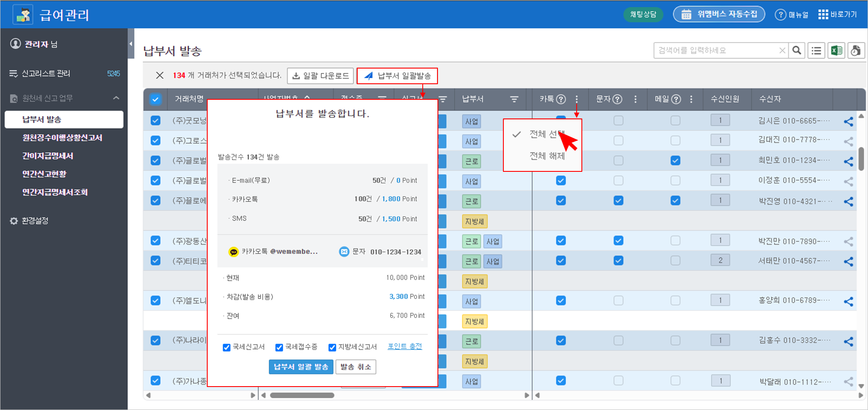Click the share icon in the 서태만 row

coord(848,262)
